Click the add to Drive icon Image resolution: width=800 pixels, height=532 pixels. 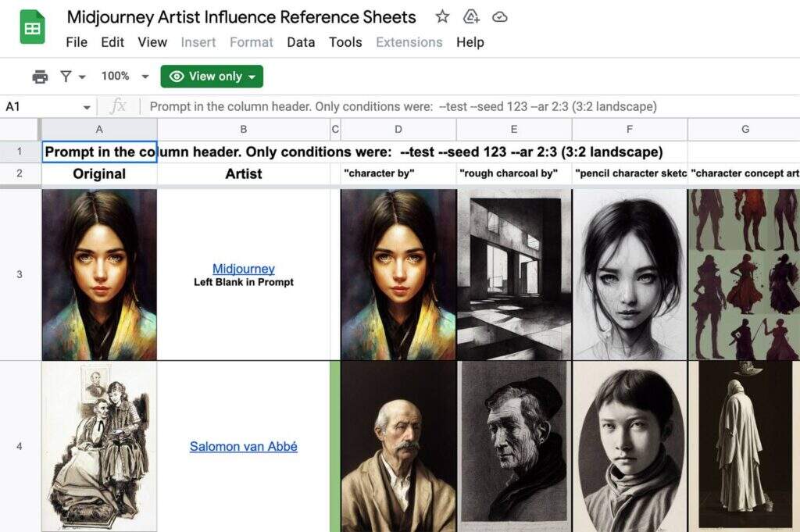point(471,16)
